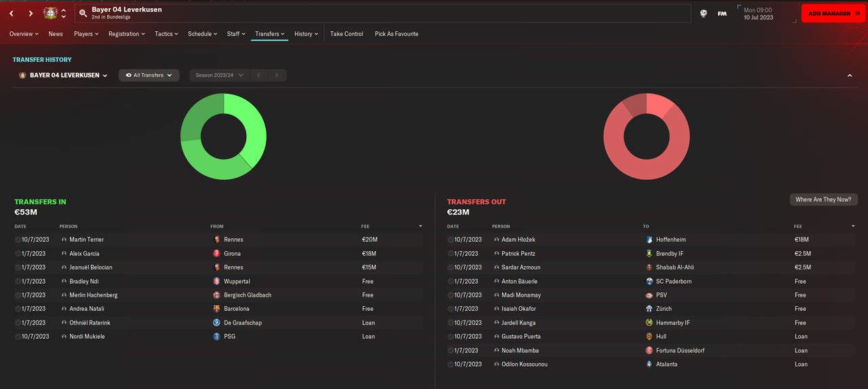This screenshot has width=868, height=389.
Task: Open Sardar Azmoun's player link
Action: (521, 267)
